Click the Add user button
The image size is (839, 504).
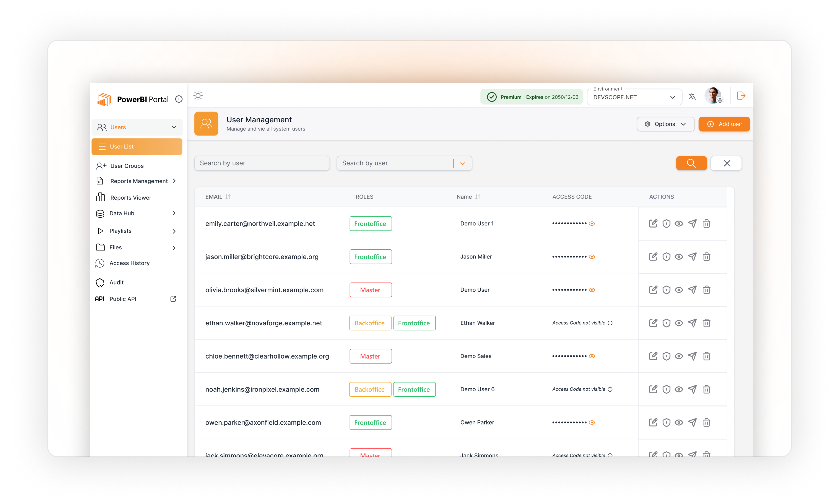tap(724, 124)
